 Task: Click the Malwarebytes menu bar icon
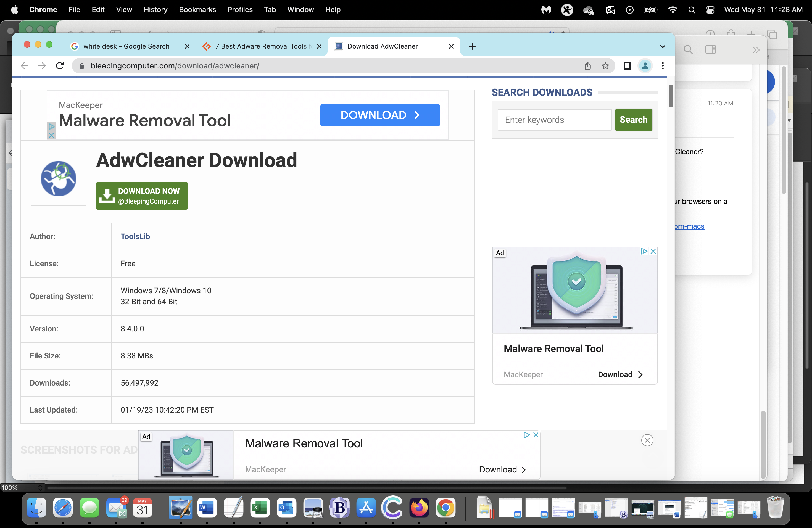click(546, 10)
